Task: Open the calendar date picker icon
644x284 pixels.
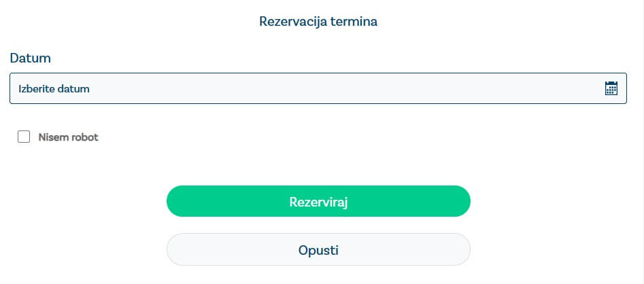Action: pos(611,88)
